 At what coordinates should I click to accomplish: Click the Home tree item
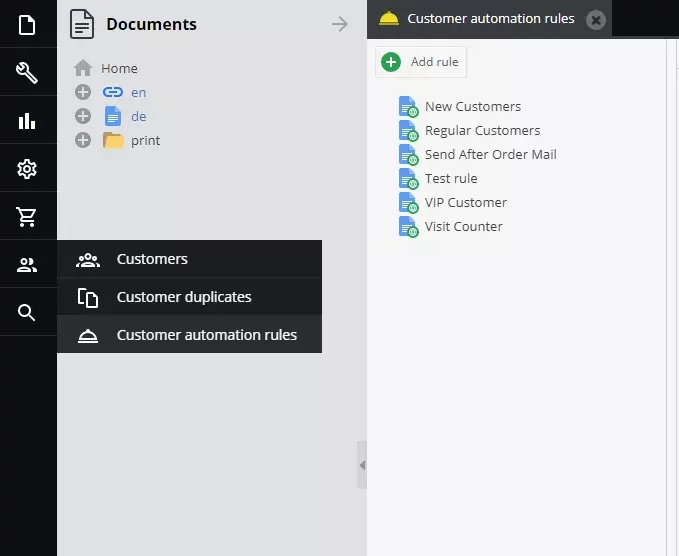tap(119, 68)
